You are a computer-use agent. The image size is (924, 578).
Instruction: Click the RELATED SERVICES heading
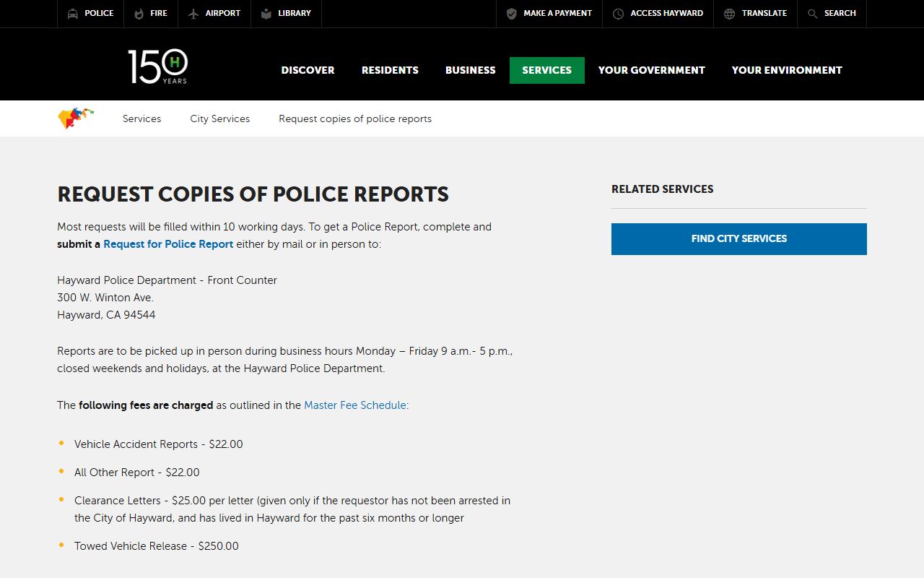663,189
